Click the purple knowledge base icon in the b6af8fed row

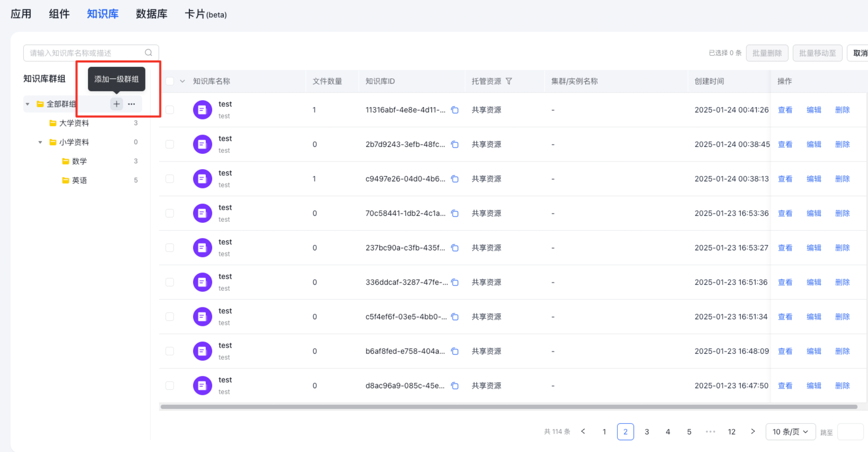[202, 351]
